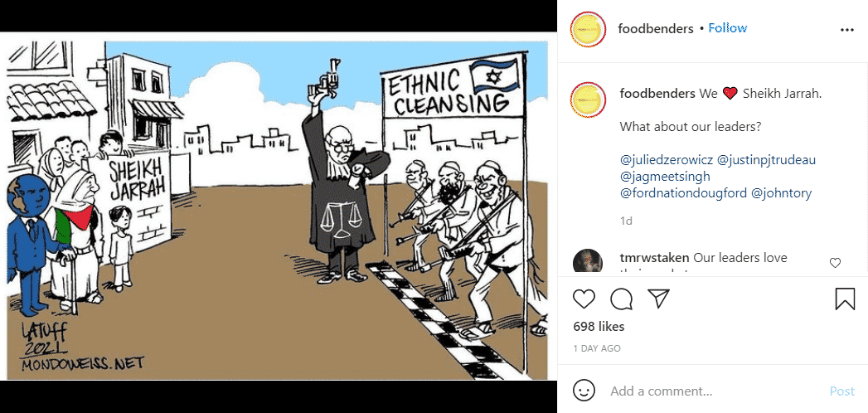Open foodbenders username in header
This screenshot has height=413, width=868.
(656, 29)
